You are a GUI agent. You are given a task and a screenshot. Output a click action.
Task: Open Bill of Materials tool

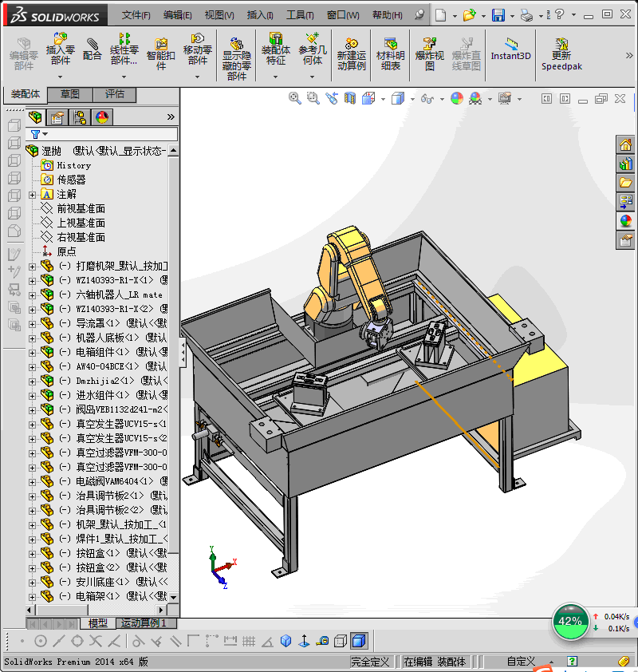click(x=390, y=55)
